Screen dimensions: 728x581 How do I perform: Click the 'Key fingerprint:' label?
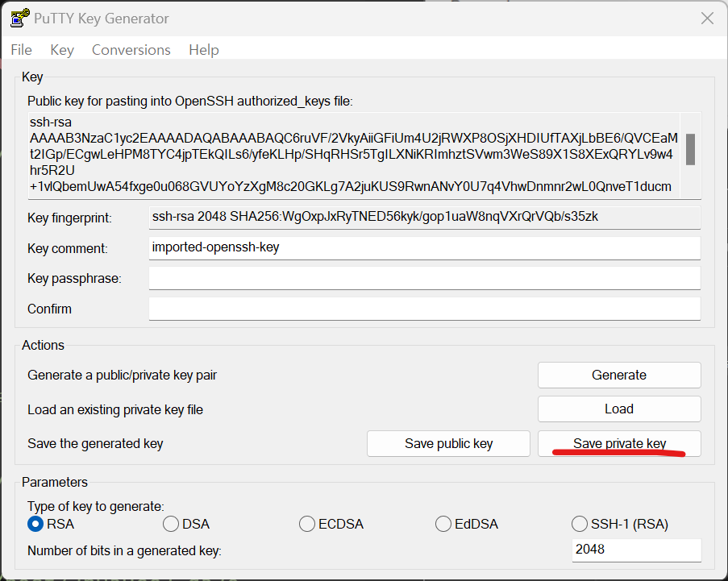point(69,218)
